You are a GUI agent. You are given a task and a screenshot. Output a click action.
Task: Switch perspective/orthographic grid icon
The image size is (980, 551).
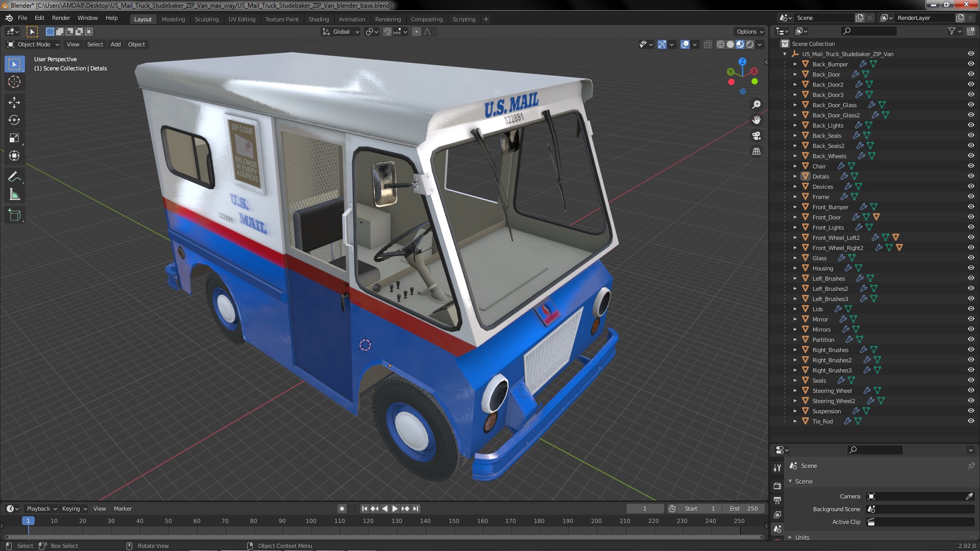click(756, 152)
